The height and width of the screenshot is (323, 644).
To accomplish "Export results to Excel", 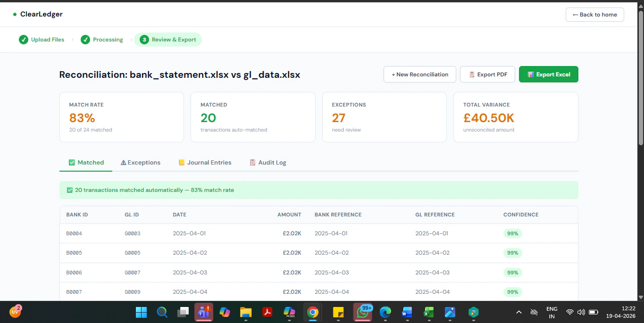I will point(548,75).
